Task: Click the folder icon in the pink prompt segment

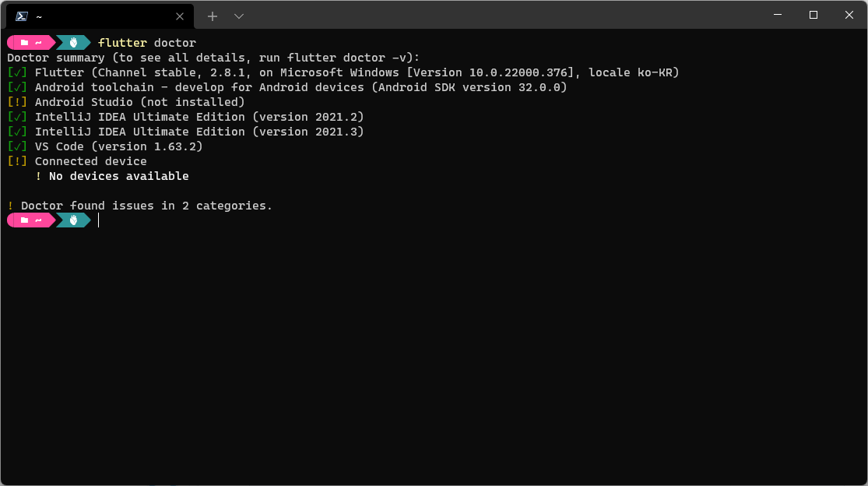Action: tap(23, 42)
